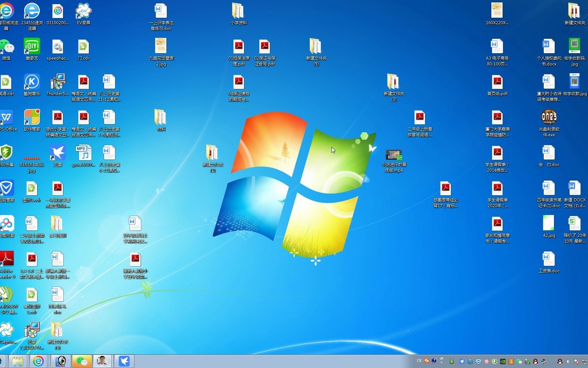Screen dimensions: 588x368
Task: Open the Action Center flag tray icon
Action: (x=576, y=362)
